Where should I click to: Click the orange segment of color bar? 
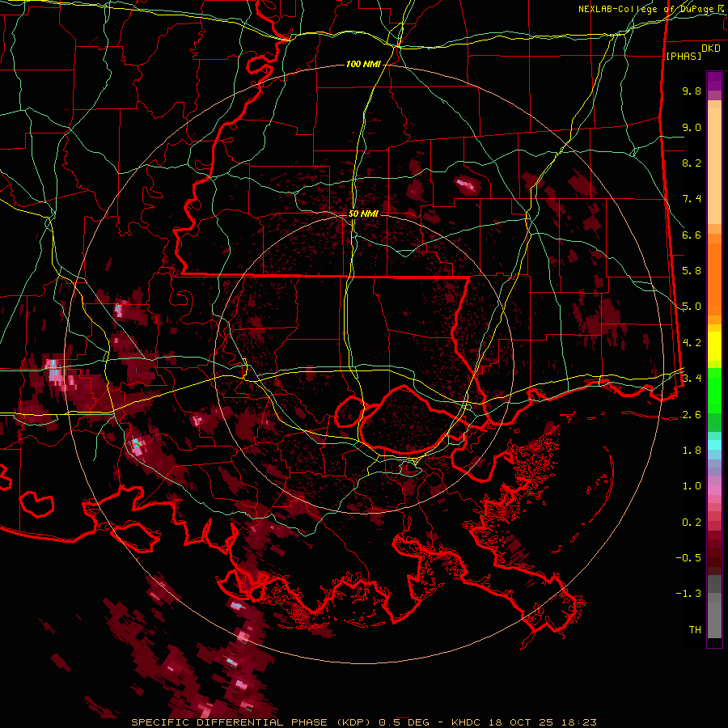click(714, 280)
